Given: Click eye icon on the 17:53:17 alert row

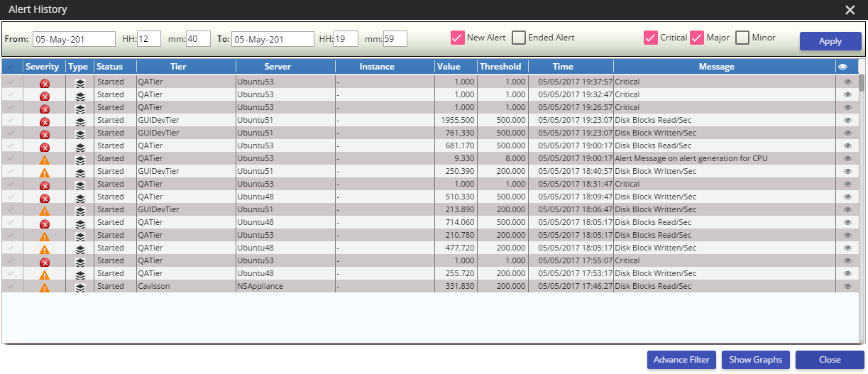Looking at the screenshot, I should (847, 274).
